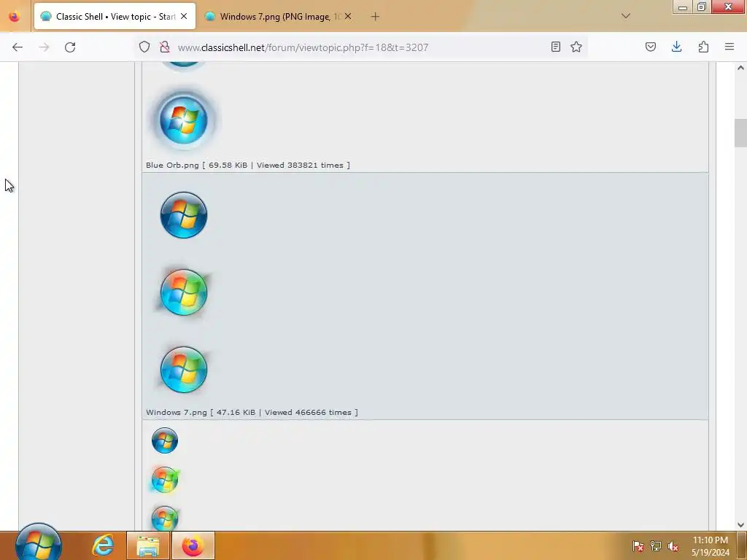Click the middle bright Windows 7 orb image

[x=183, y=292]
